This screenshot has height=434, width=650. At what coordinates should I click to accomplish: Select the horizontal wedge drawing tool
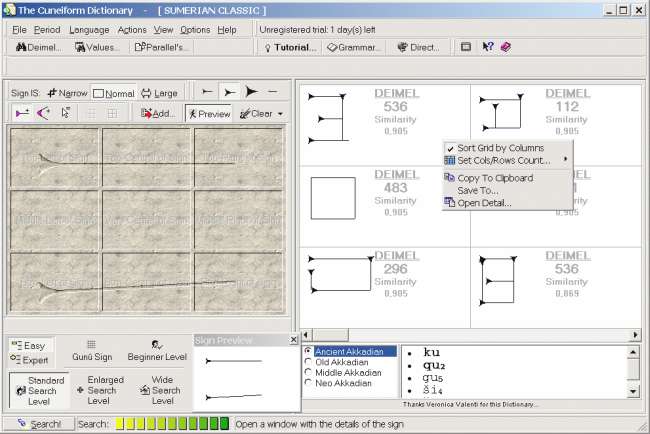click(x=22, y=113)
